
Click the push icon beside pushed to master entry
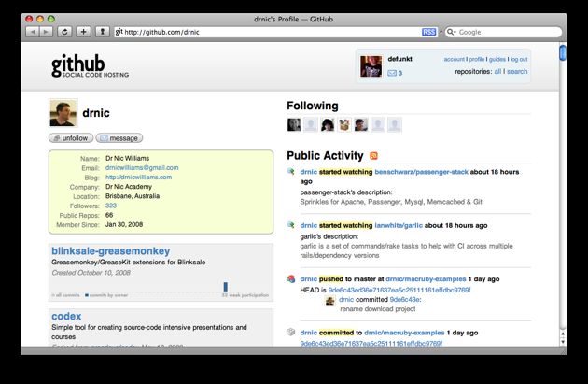(x=290, y=279)
